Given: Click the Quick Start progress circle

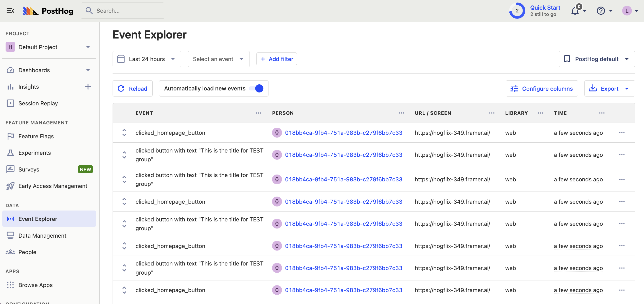Looking at the screenshot, I should point(517,11).
